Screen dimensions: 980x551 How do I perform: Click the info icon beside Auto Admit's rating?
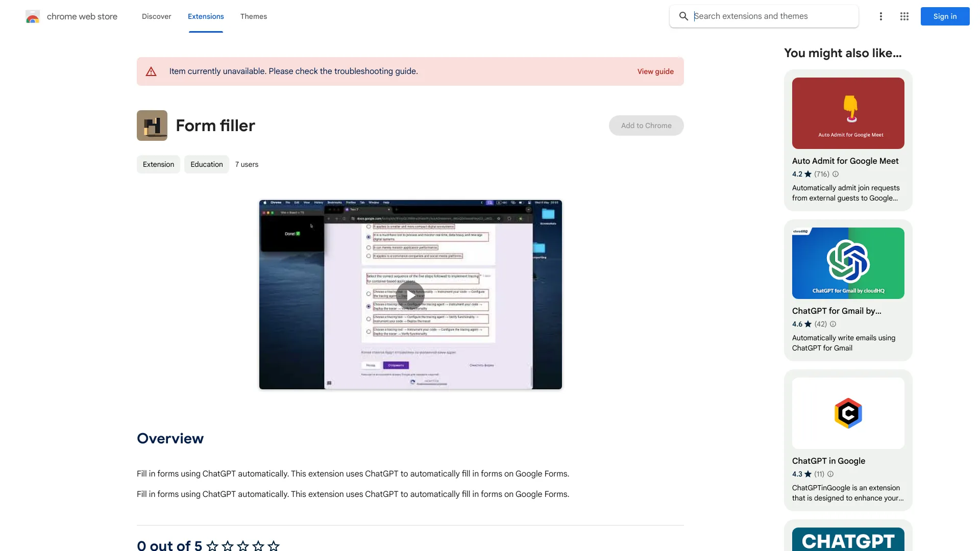coord(836,174)
